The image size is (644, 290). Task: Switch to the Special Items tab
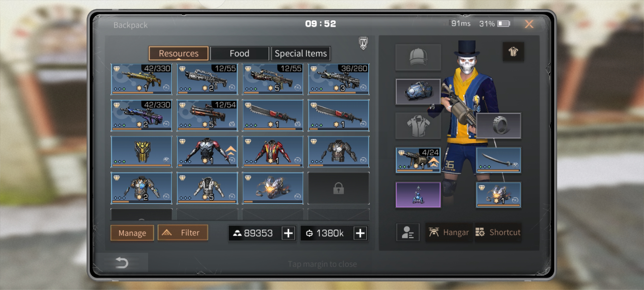point(301,53)
